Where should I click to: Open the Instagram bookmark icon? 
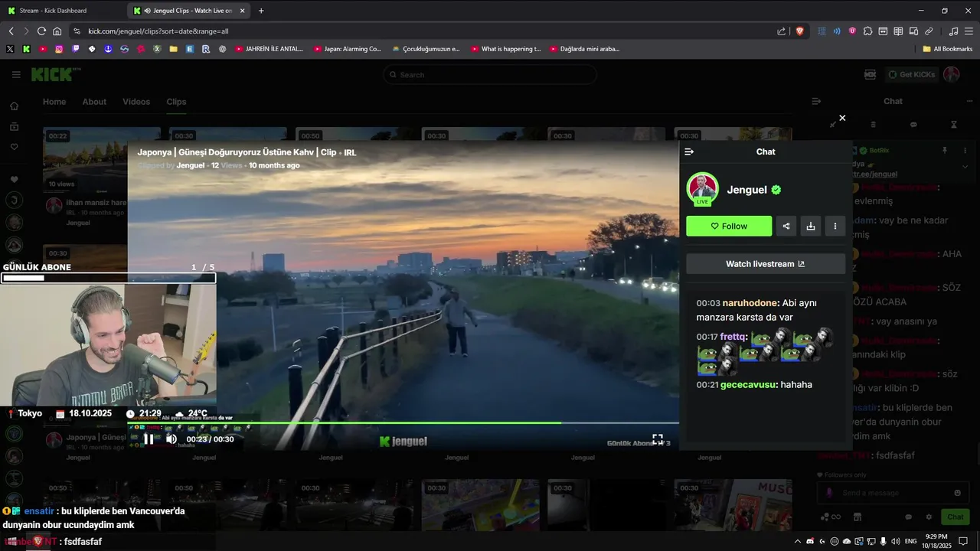click(x=59, y=49)
